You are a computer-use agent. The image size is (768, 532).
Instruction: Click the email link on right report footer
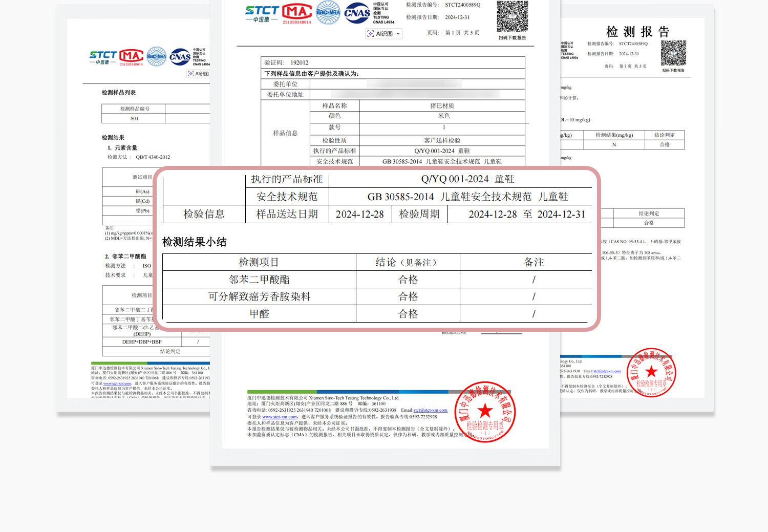pos(607,371)
